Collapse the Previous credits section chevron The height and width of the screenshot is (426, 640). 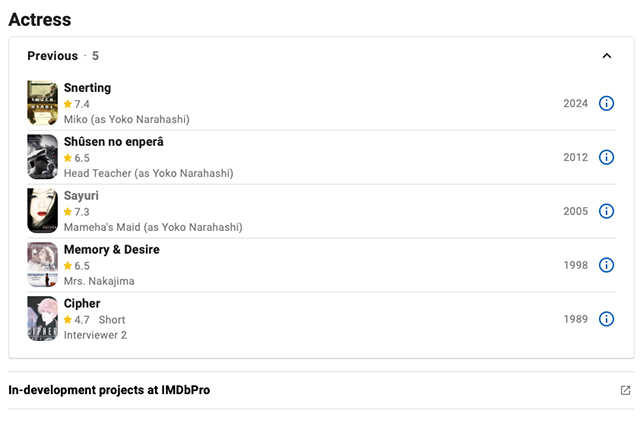coord(607,56)
